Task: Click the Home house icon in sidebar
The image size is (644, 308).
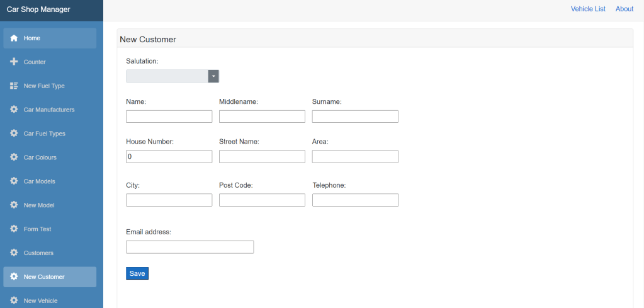Action: pyautogui.click(x=14, y=38)
